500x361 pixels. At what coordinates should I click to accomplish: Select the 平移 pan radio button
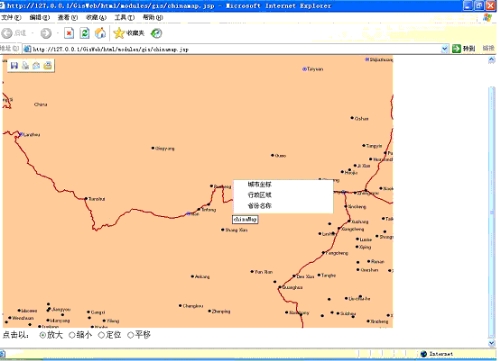[x=130, y=335]
